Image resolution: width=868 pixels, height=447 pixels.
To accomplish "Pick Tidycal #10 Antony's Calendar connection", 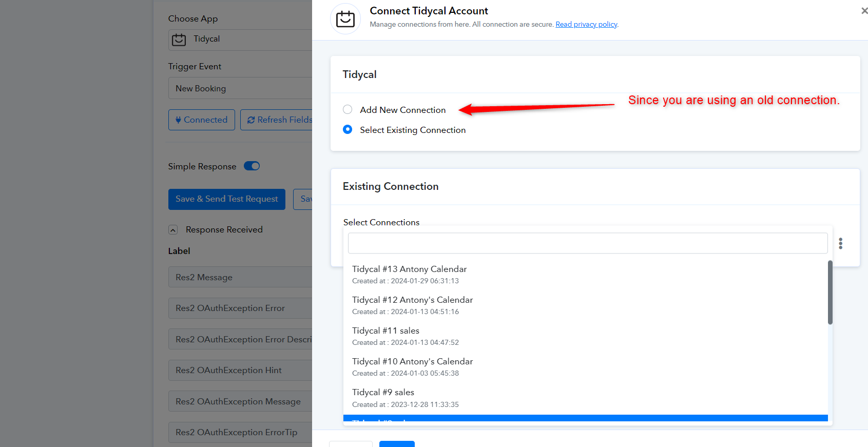I will pyautogui.click(x=585, y=367).
